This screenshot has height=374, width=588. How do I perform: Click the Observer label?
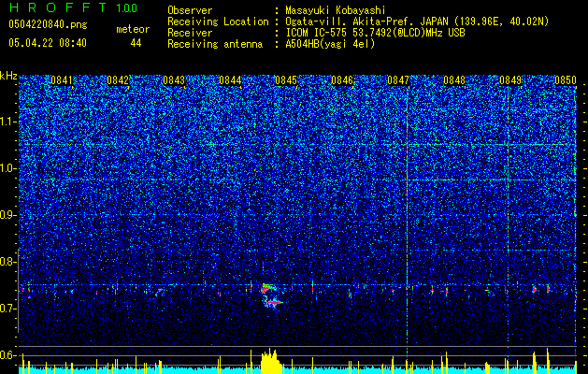click(190, 10)
